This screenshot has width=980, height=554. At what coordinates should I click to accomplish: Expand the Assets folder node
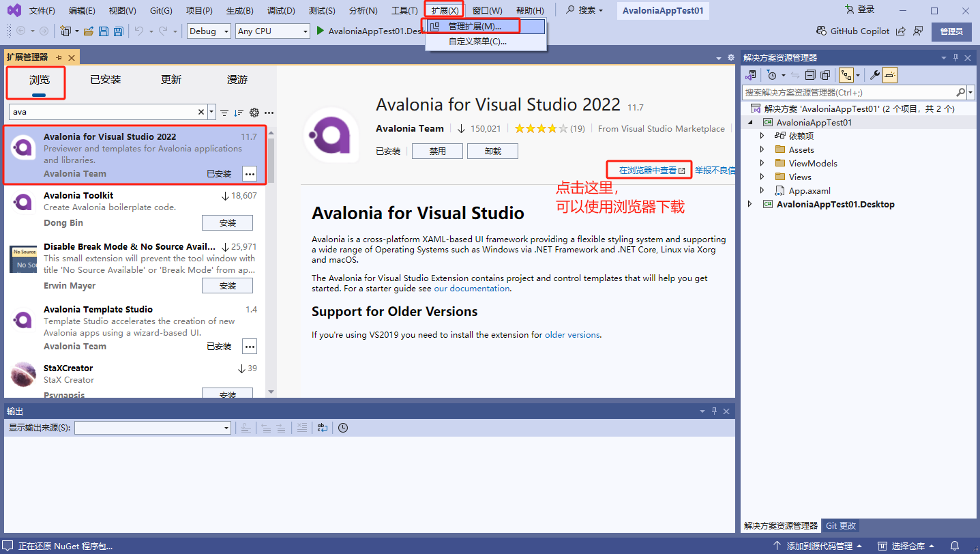tap(762, 149)
